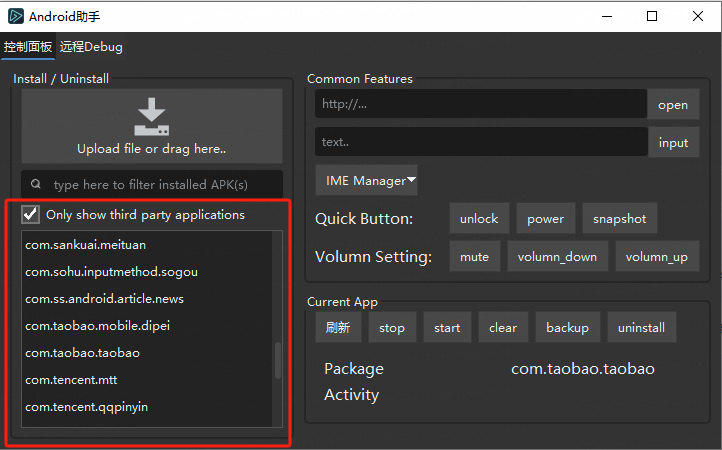The width and height of the screenshot is (722, 450).
Task: Click the upload download-arrow icon
Action: (151, 117)
